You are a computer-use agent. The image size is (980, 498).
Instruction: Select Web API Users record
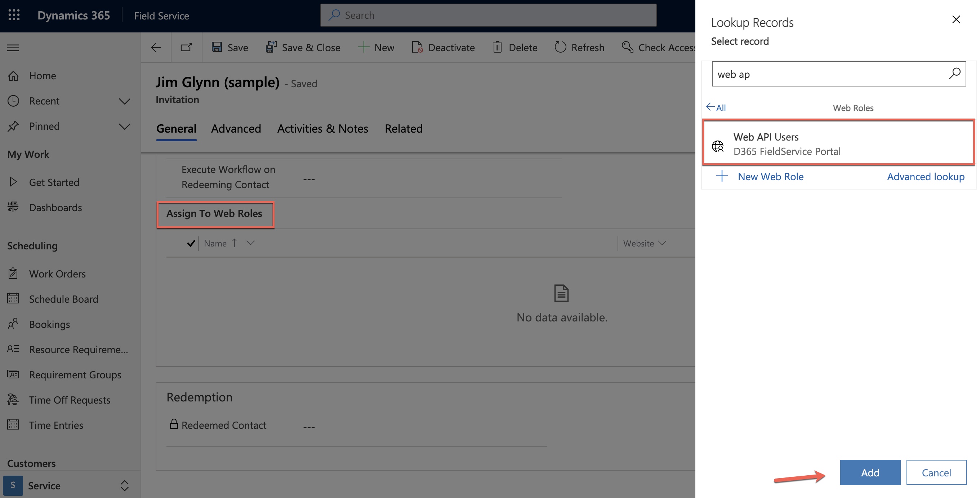pyautogui.click(x=838, y=143)
